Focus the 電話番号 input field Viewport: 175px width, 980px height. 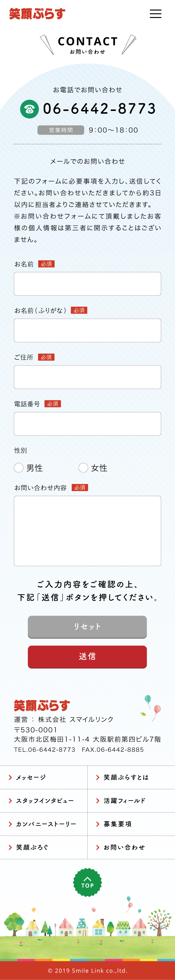[87, 424]
